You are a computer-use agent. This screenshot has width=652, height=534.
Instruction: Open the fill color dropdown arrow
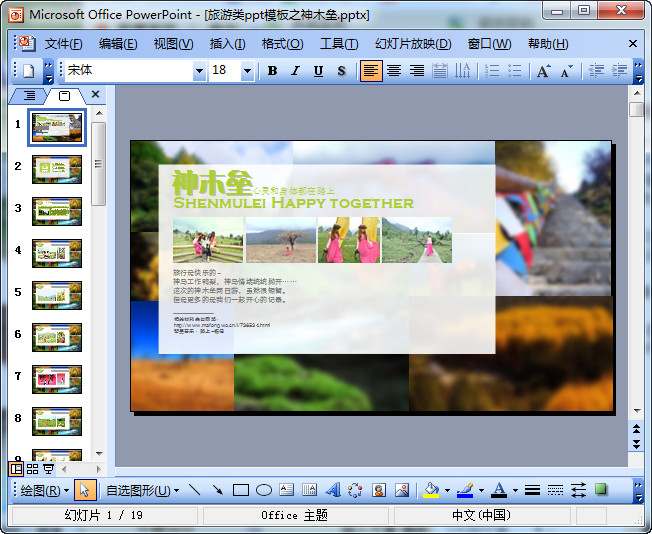447,491
